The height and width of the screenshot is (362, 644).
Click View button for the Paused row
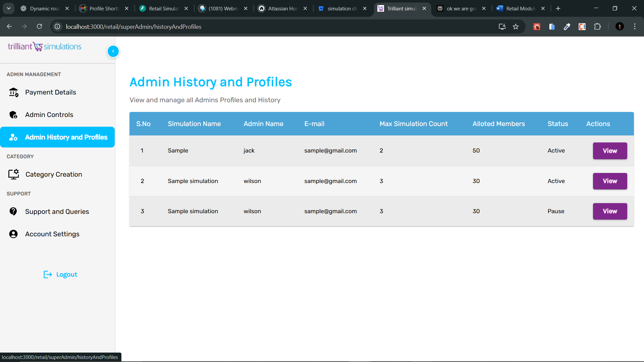(609, 211)
